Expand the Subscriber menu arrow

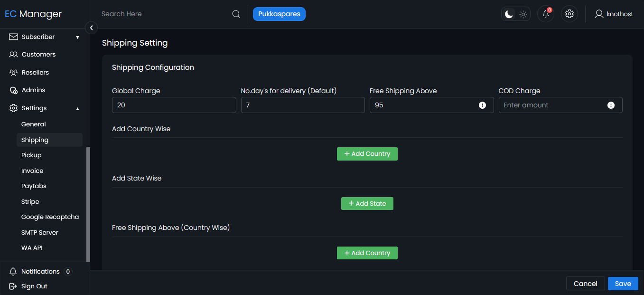77,37
